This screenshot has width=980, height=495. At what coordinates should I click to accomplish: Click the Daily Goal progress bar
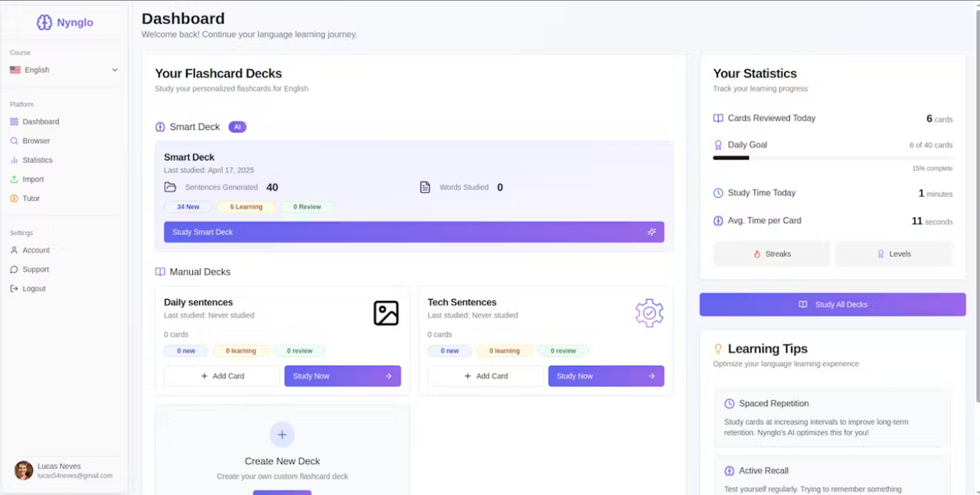point(833,158)
